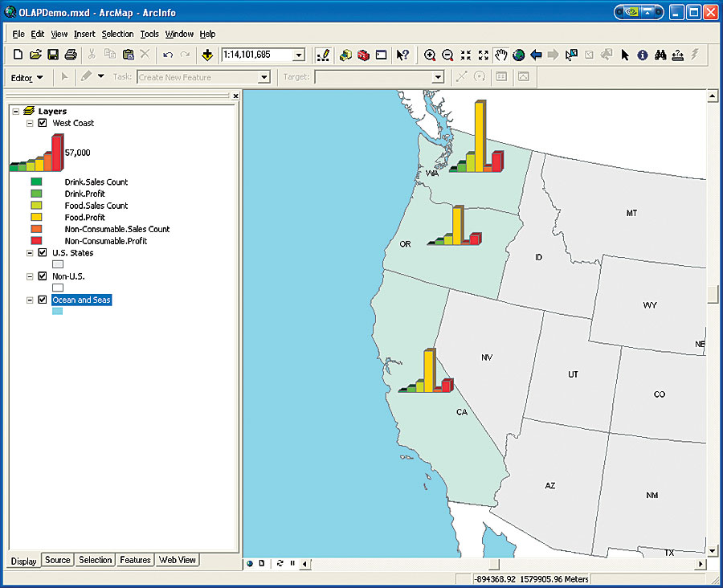Image resolution: width=723 pixels, height=588 pixels.
Task: Open the Tools menu
Action: (149, 34)
